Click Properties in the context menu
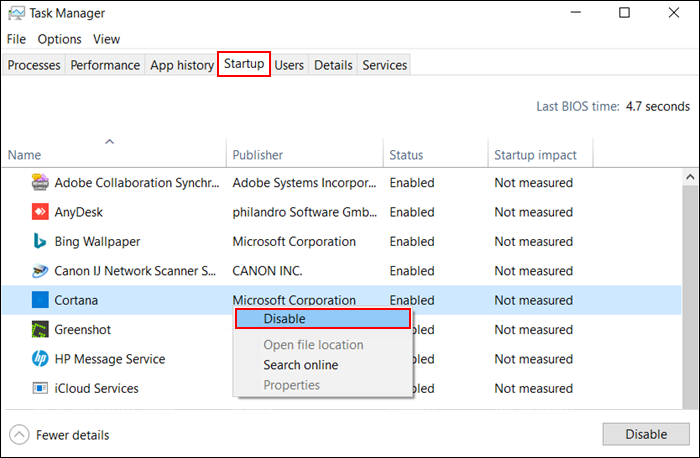The image size is (700, 458). pos(292,385)
